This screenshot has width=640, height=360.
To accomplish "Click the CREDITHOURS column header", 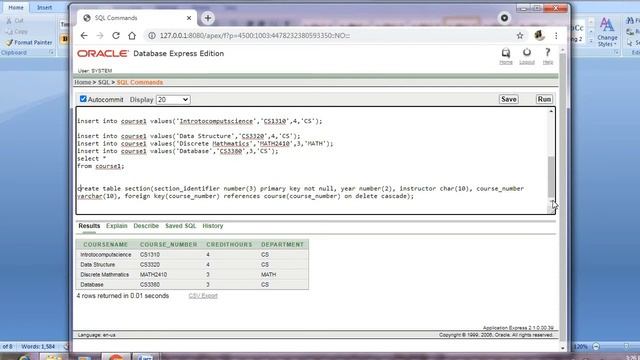I will 229,244.
